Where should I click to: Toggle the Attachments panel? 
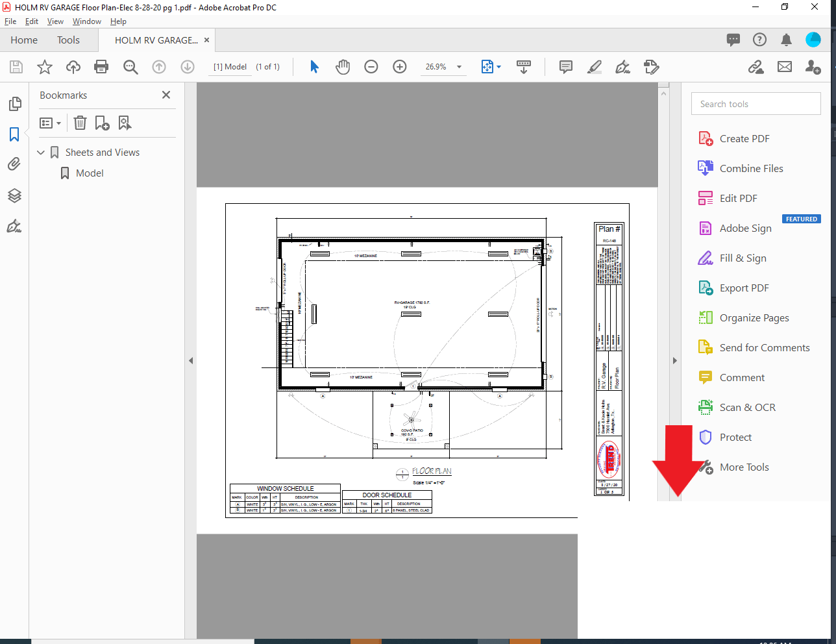click(x=14, y=164)
